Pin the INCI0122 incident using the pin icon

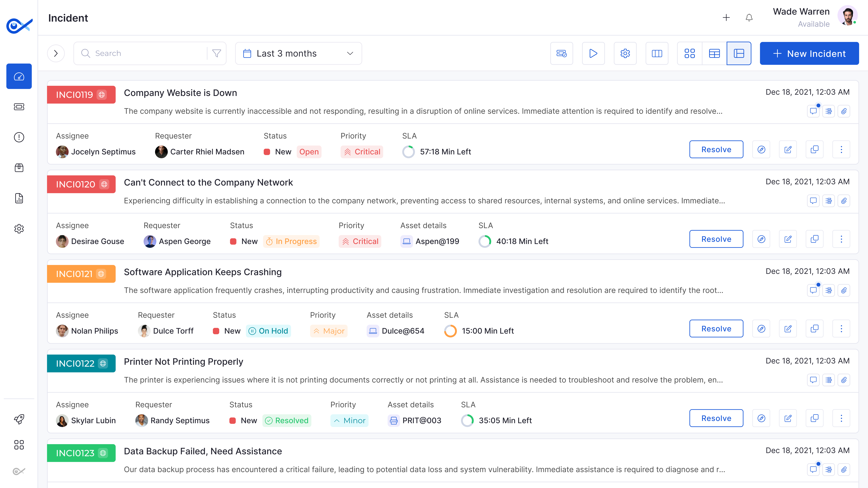761,418
